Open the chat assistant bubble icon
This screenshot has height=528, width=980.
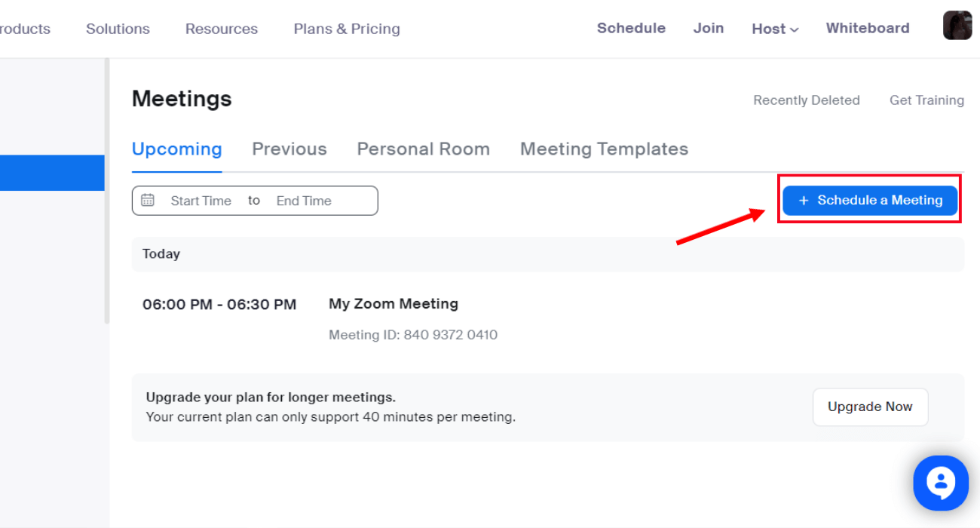click(941, 483)
